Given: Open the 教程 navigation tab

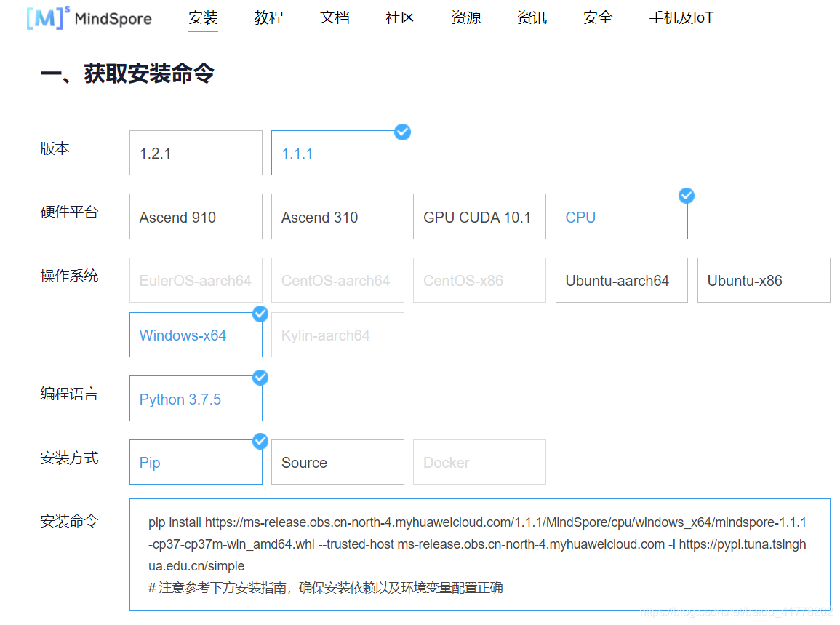Looking at the screenshot, I should coord(269,17).
